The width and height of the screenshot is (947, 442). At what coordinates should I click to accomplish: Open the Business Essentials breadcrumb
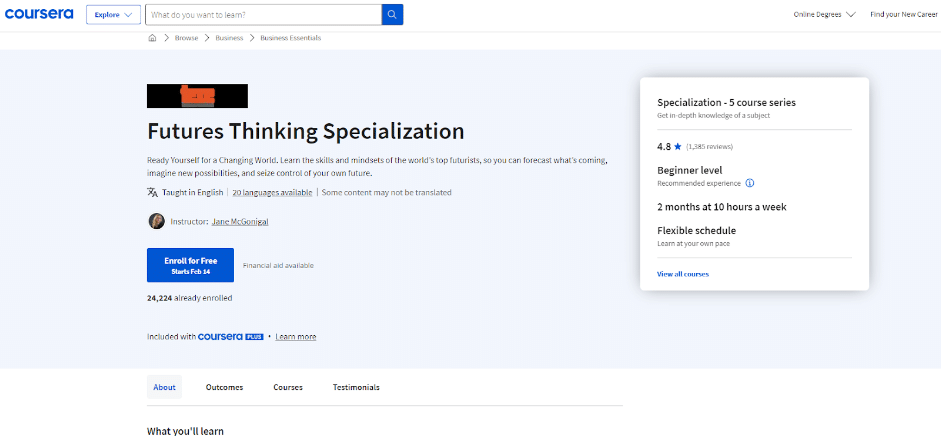coord(291,37)
